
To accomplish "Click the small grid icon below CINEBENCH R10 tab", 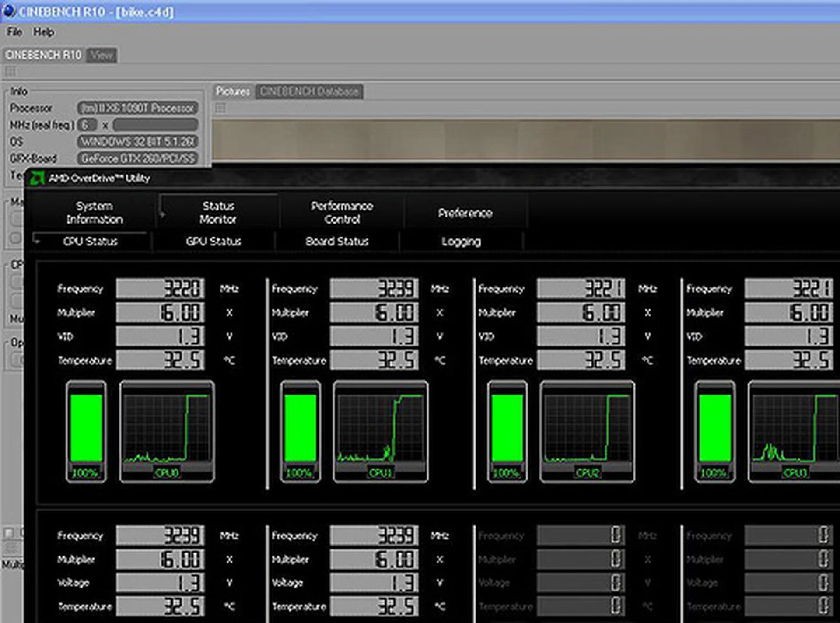I will [10, 71].
